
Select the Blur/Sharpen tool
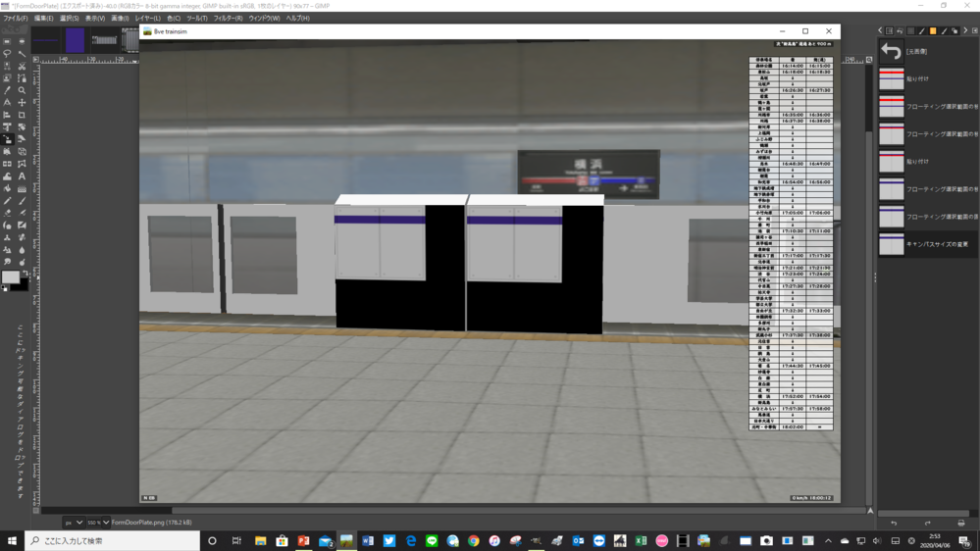tap(22, 249)
